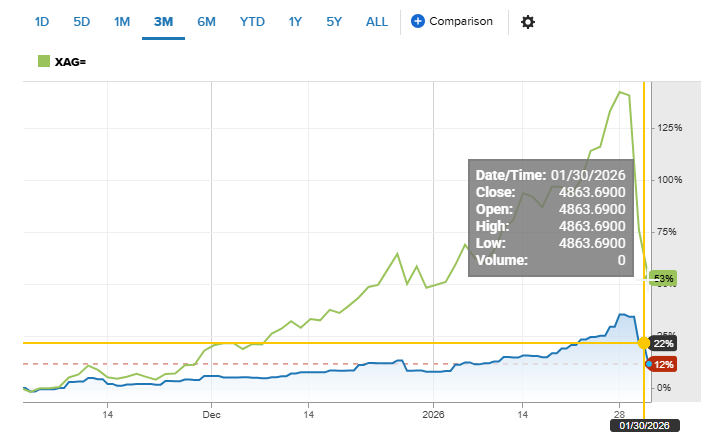This screenshot has height=440, width=718.
Task: Show ALL historical data range
Action: [x=377, y=21]
